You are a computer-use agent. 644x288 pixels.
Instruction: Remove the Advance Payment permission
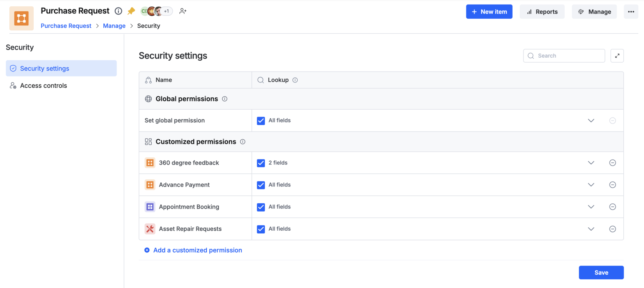613,185
